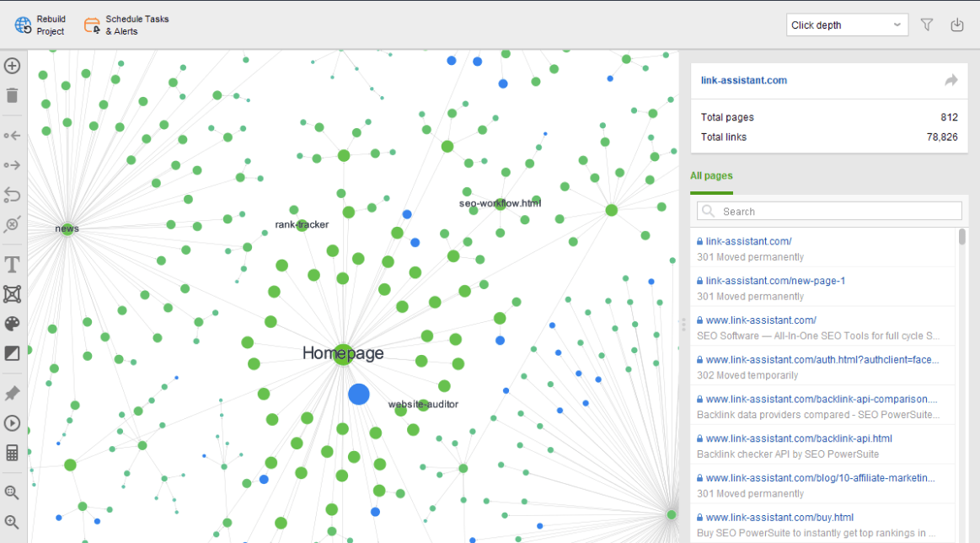Click the filter funnel icon

click(x=927, y=25)
